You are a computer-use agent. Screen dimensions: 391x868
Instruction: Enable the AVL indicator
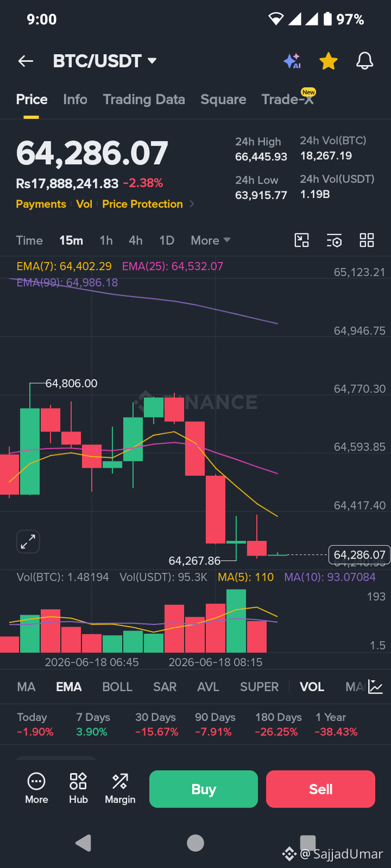(208, 687)
